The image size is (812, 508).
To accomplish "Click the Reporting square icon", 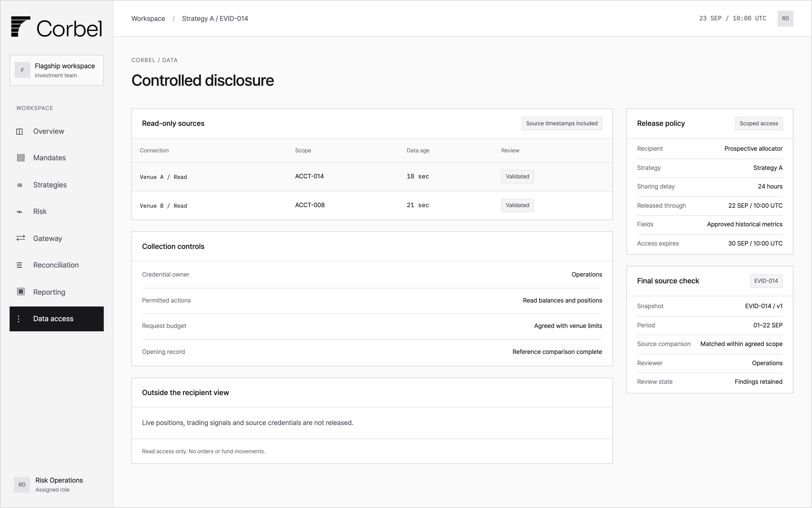I will tap(21, 292).
